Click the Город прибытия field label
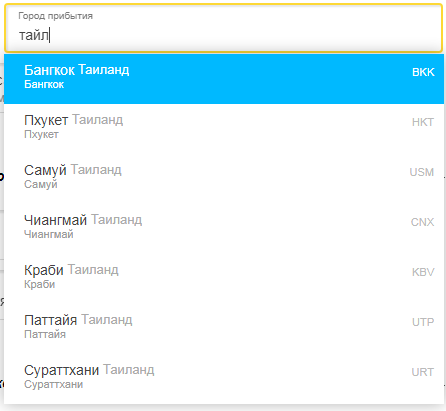Viewport: 446px width, 411px height. 55,16
